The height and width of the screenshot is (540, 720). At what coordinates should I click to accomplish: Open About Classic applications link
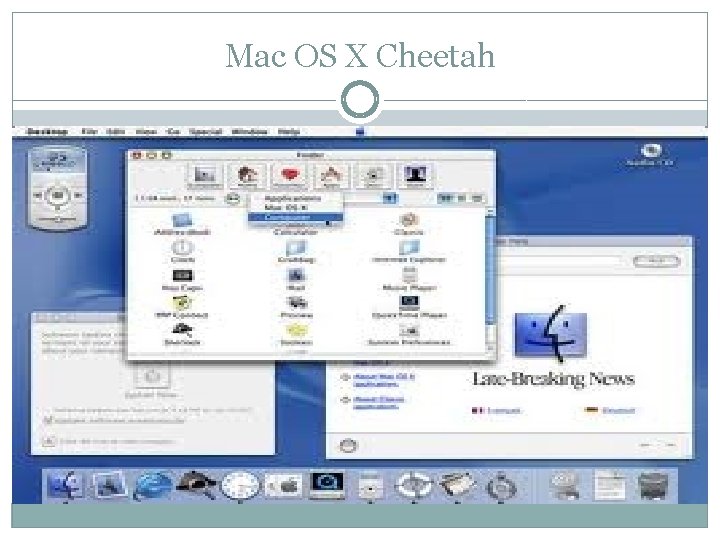[x=379, y=403]
